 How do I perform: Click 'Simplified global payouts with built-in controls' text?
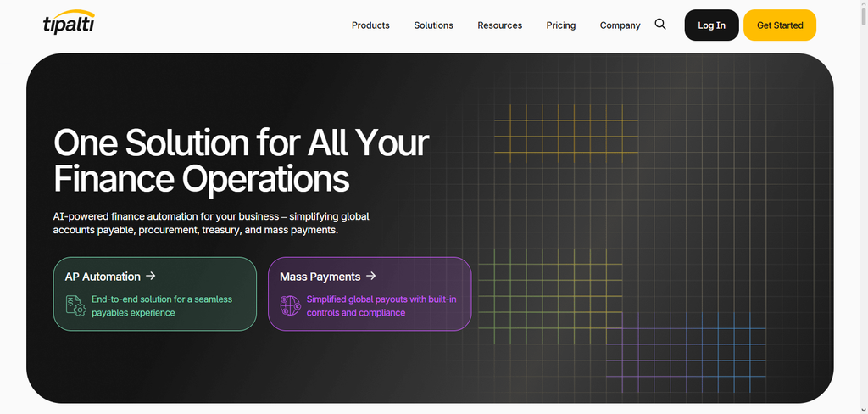(x=381, y=306)
